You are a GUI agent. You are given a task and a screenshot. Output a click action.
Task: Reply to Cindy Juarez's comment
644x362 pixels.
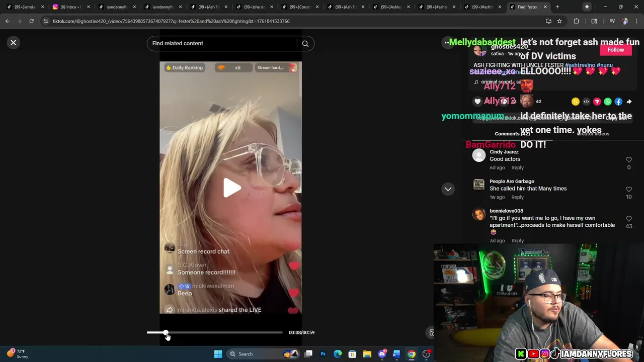(x=517, y=168)
